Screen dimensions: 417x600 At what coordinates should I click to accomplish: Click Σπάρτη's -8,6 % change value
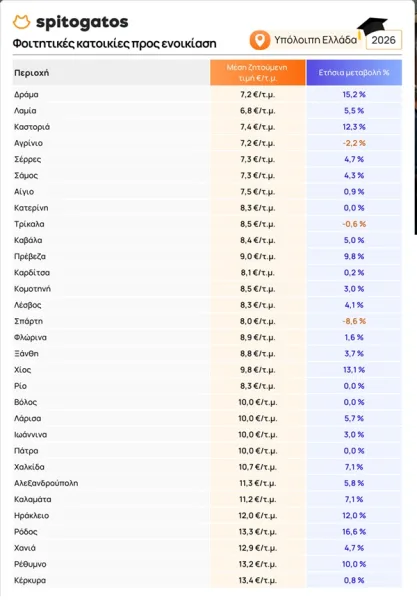[354, 321]
